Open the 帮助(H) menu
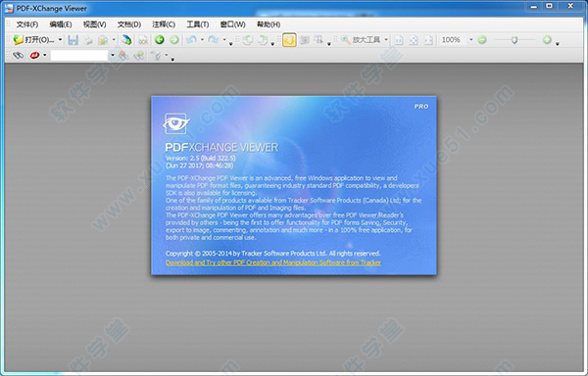The width and height of the screenshot is (588, 376). 269,24
